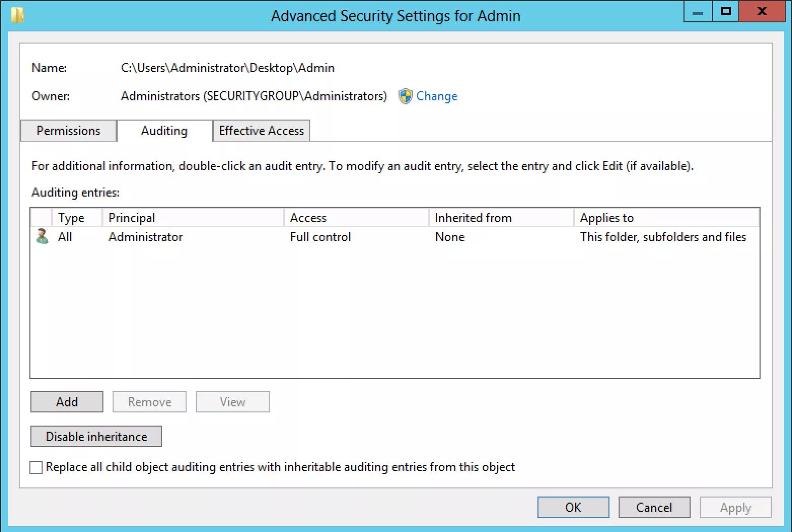Screen dimensions: 792x532
Task: Enable replace all child object auditing entries
Action: [35, 467]
